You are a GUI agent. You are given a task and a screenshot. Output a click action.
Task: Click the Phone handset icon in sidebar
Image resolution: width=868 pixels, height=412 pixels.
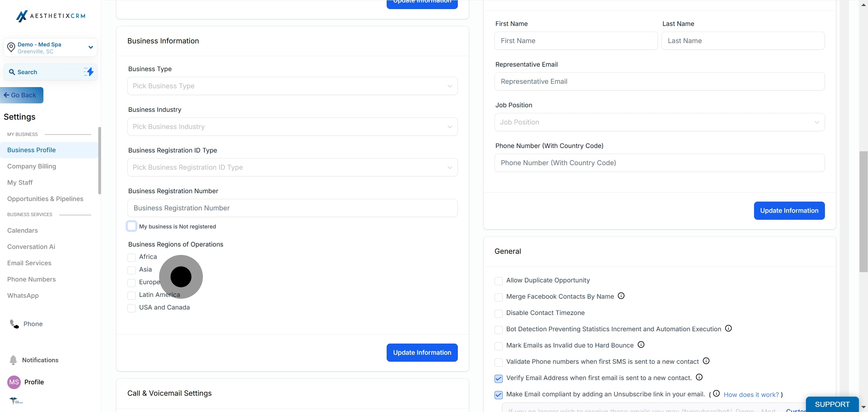tap(14, 324)
